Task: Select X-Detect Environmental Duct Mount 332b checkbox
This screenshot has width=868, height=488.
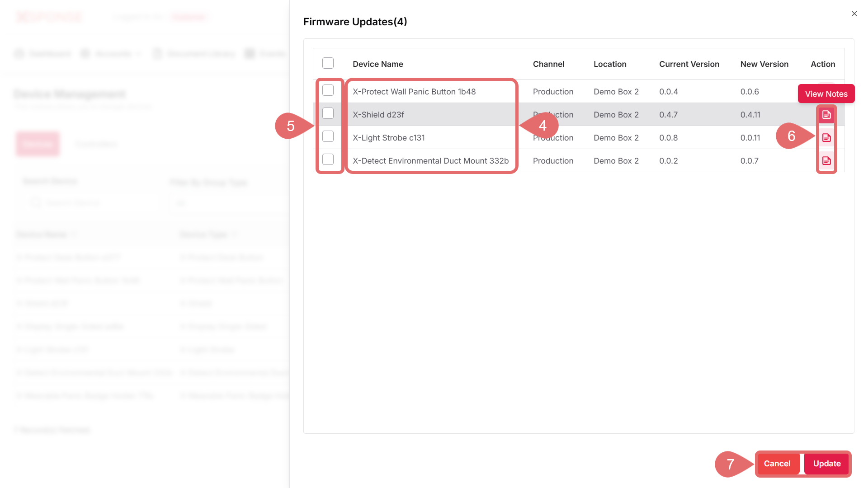Action: (328, 160)
